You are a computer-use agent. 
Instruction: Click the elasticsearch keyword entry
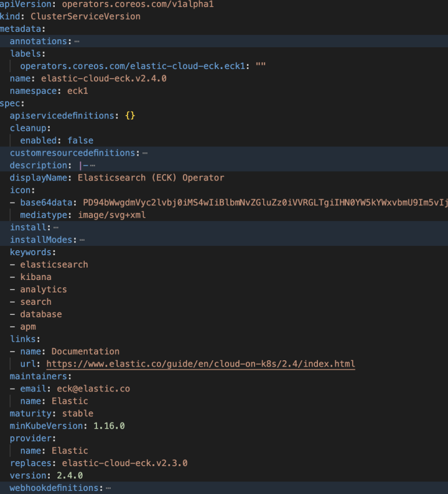click(x=54, y=264)
